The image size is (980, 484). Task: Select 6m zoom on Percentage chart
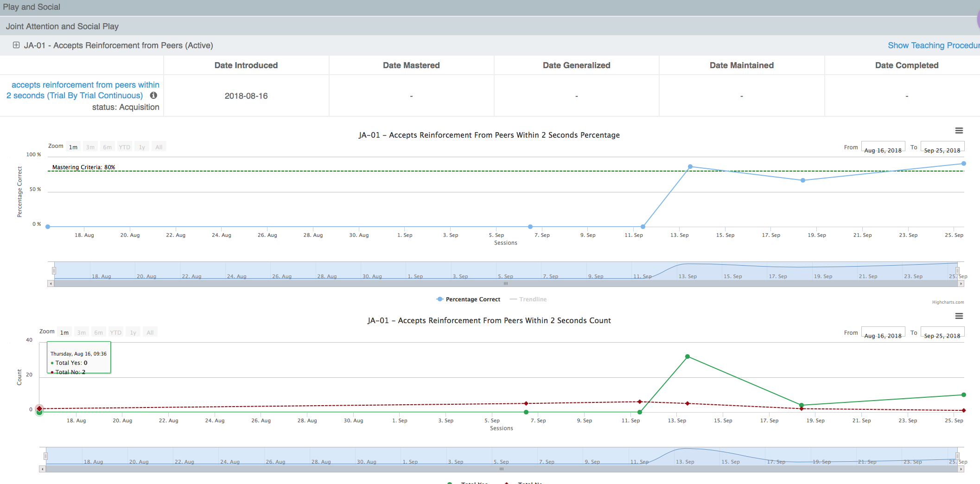coord(108,147)
